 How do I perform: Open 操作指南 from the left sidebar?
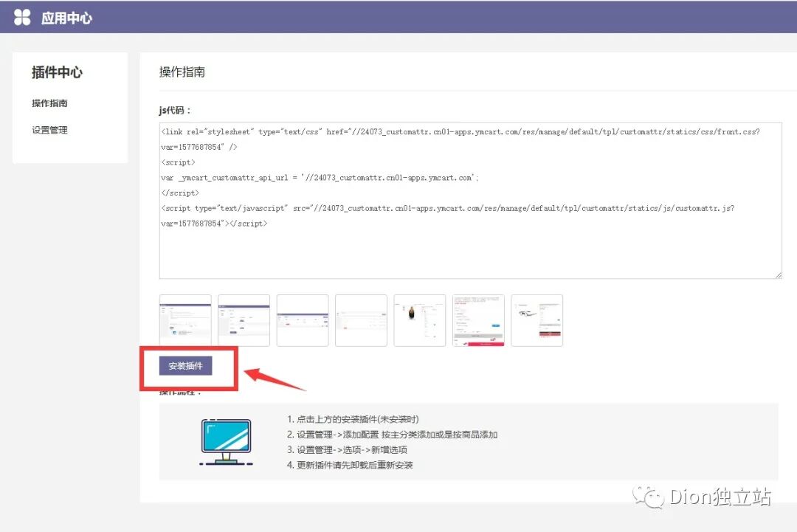pos(49,103)
